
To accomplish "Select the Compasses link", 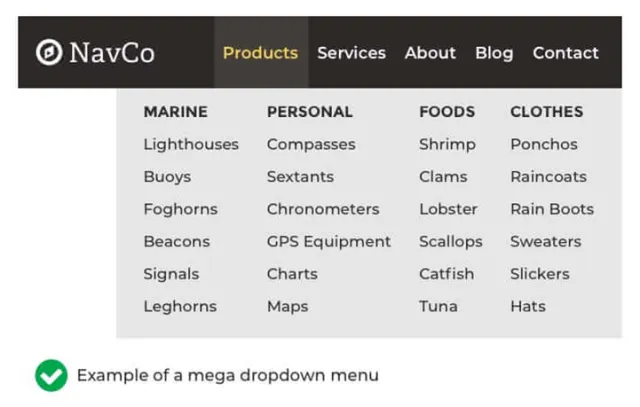I will 311,144.
